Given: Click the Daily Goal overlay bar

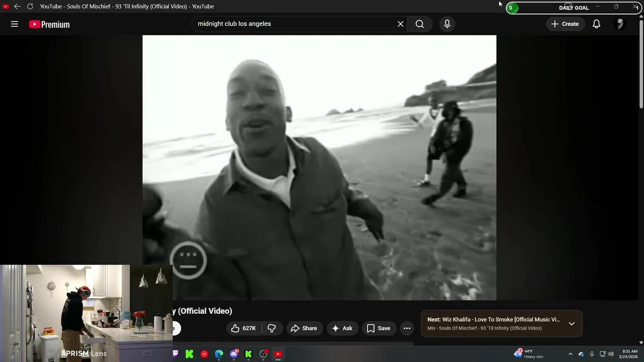Looking at the screenshot, I should pos(574,8).
